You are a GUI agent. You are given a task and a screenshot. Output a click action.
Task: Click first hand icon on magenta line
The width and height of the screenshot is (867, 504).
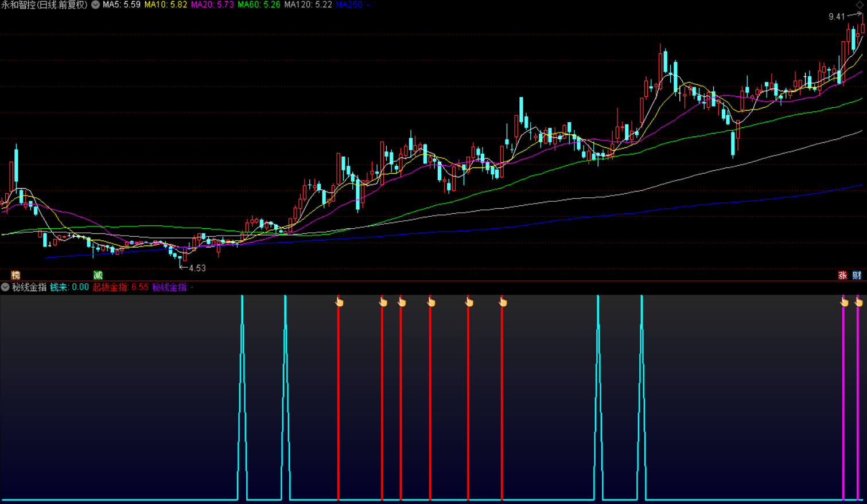(x=844, y=302)
